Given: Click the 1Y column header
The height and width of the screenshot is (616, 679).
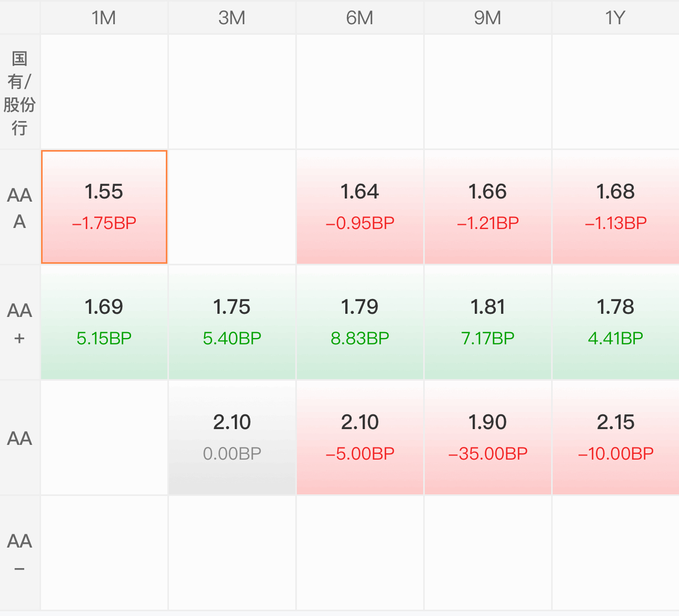Looking at the screenshot, I should click(616, 17).
